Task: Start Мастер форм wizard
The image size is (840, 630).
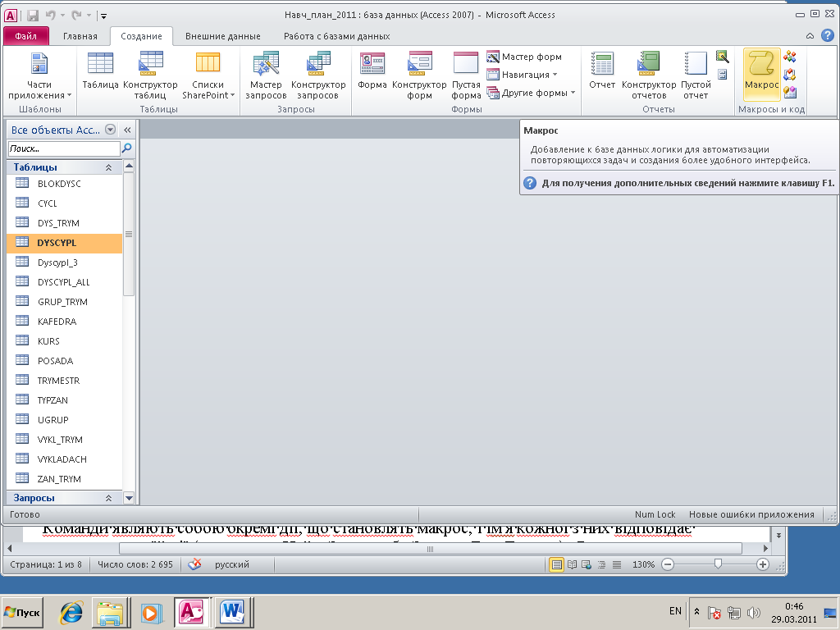Action: point(524,57)
